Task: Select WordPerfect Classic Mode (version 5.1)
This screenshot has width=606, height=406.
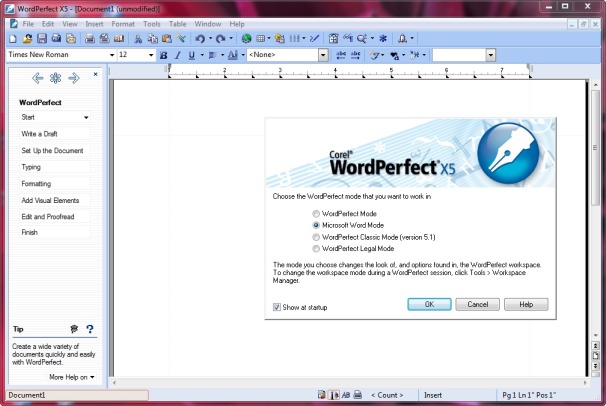Action: click(316, 237)
